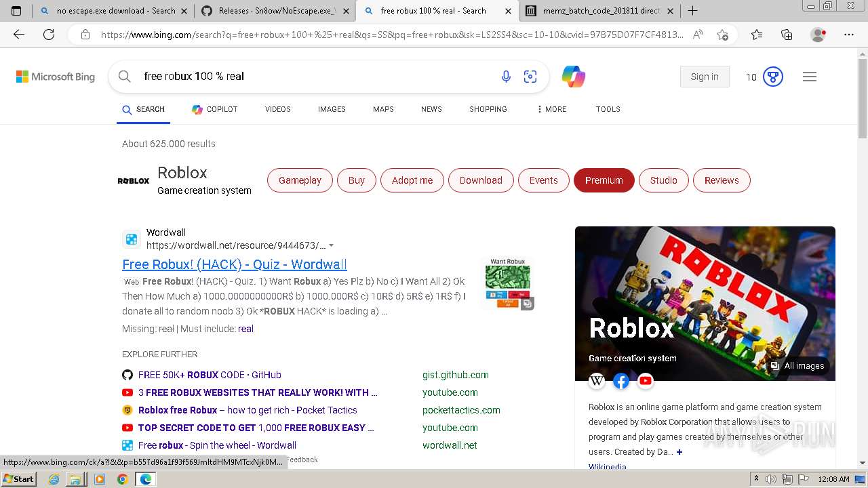Open the Favorites list icon
This screenshot has width=868, height=488.
tap(757, 35)
